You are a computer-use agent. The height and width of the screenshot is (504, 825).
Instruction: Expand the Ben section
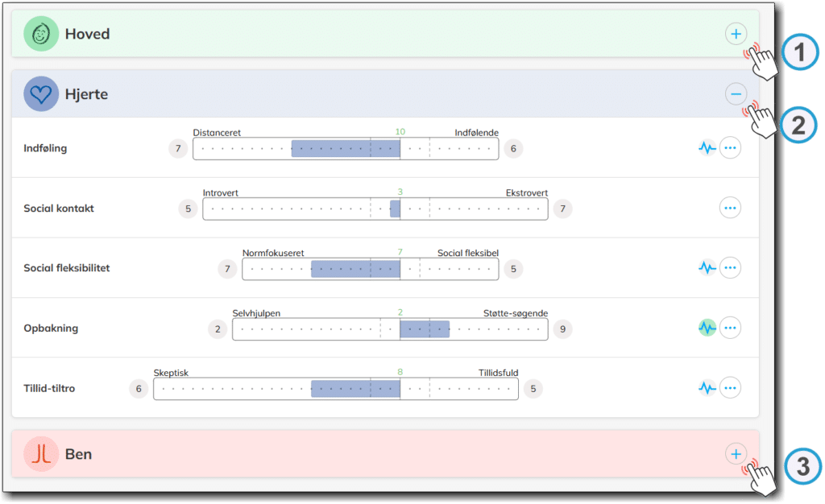coord(735,454)
